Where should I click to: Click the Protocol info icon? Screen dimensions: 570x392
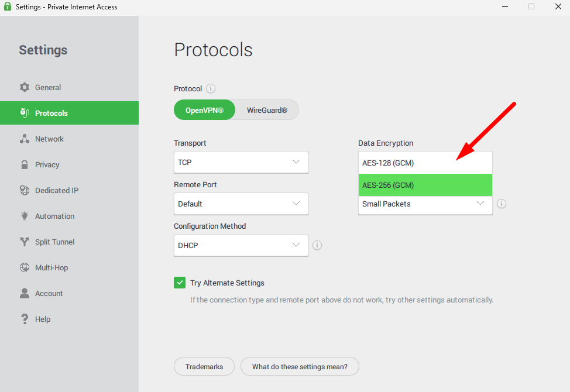[x=210, y=88]
